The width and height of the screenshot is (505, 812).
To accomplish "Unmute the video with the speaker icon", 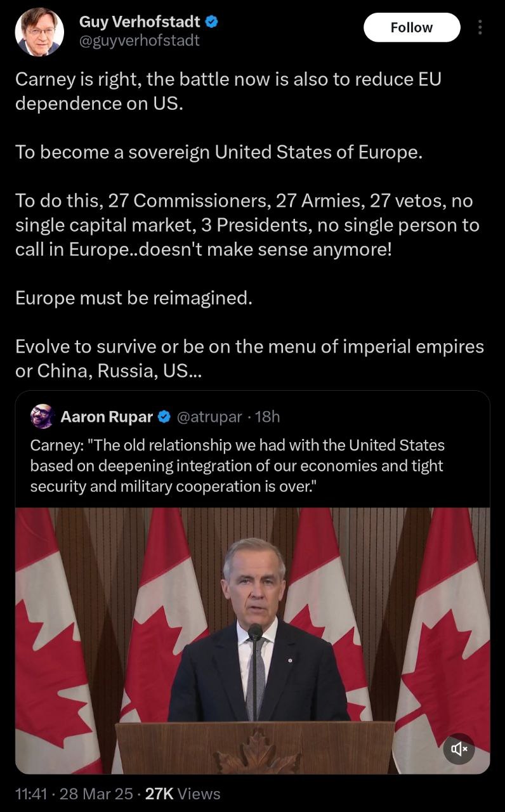I will (459, 749).
